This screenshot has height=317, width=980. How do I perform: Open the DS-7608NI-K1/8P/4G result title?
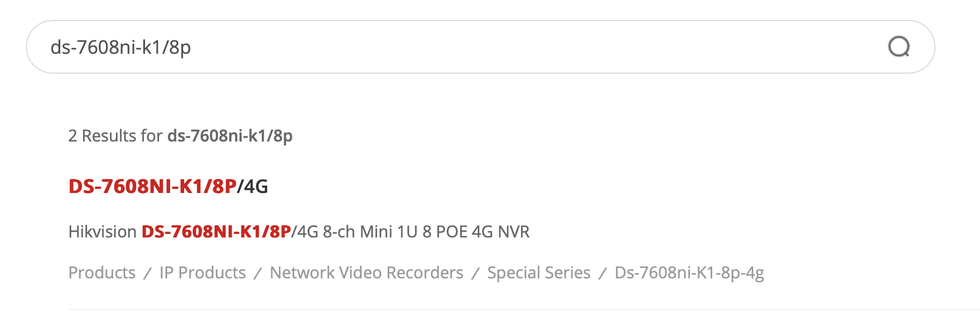tap(168, 187)
